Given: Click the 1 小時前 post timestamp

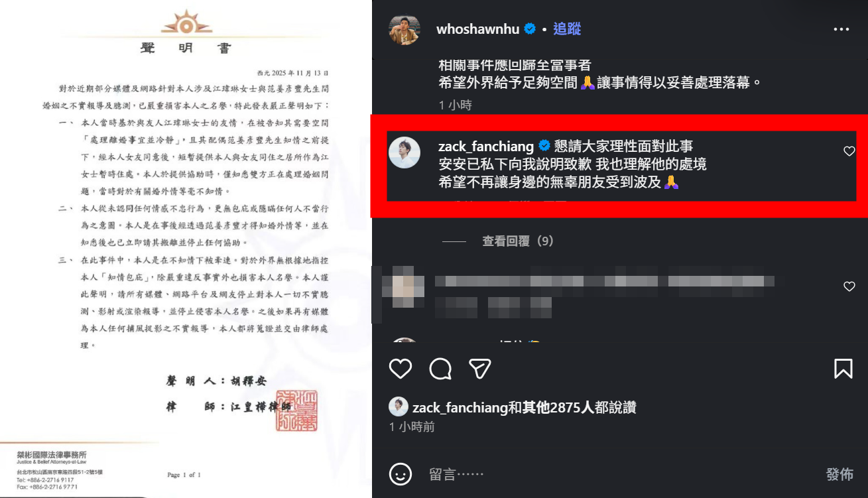Looking at the screenshot, I should pos(412,427).
